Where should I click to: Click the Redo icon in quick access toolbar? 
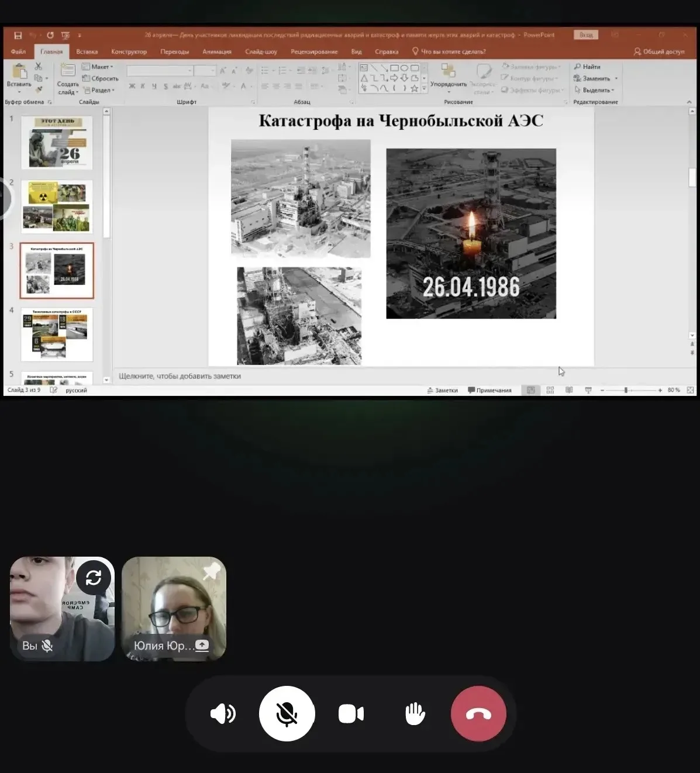click(x=50, y=35)
